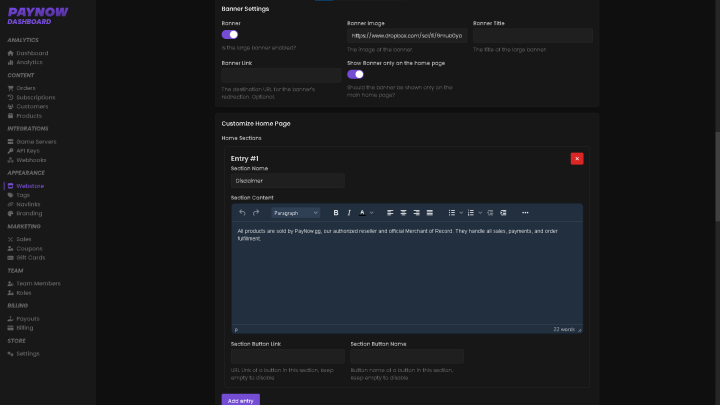
Task: Click the Add entry button
Action: pyautogui.click(x=240, y=400)
